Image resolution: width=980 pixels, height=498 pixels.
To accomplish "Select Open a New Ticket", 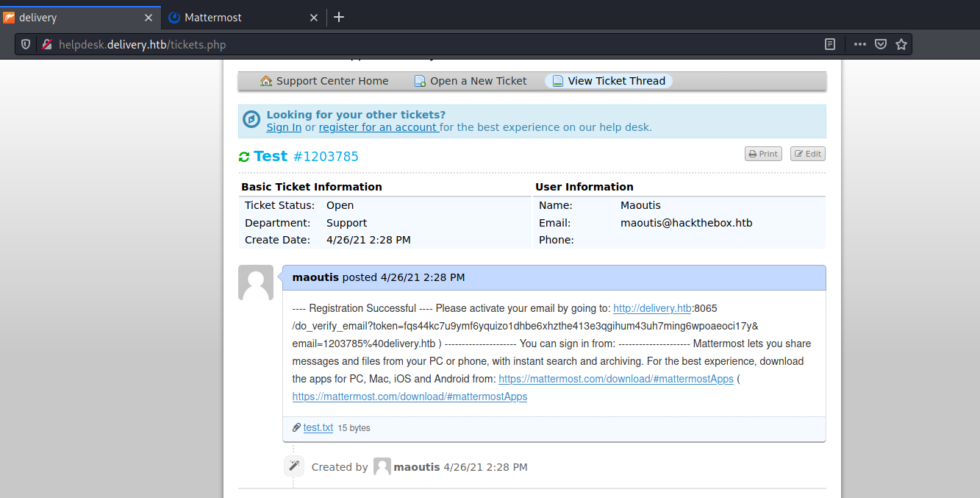I will pyautogui.click(x=471, y=81).
